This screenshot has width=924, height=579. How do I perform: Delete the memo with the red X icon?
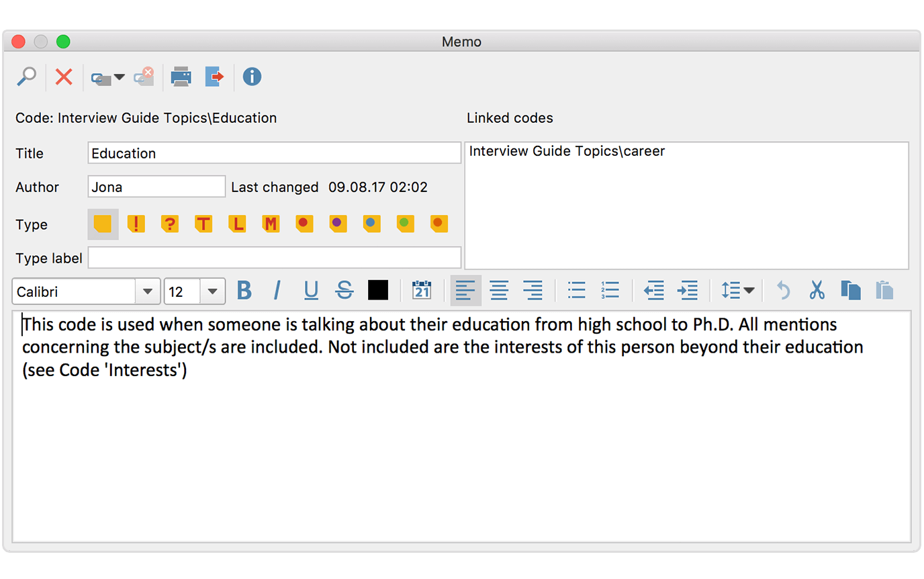click(64, 77)
